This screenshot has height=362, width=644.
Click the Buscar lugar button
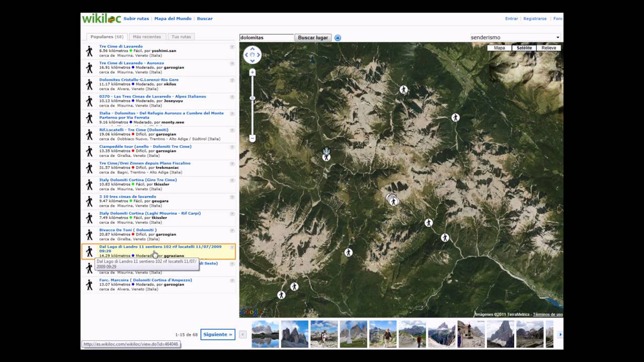pos(313,38)
